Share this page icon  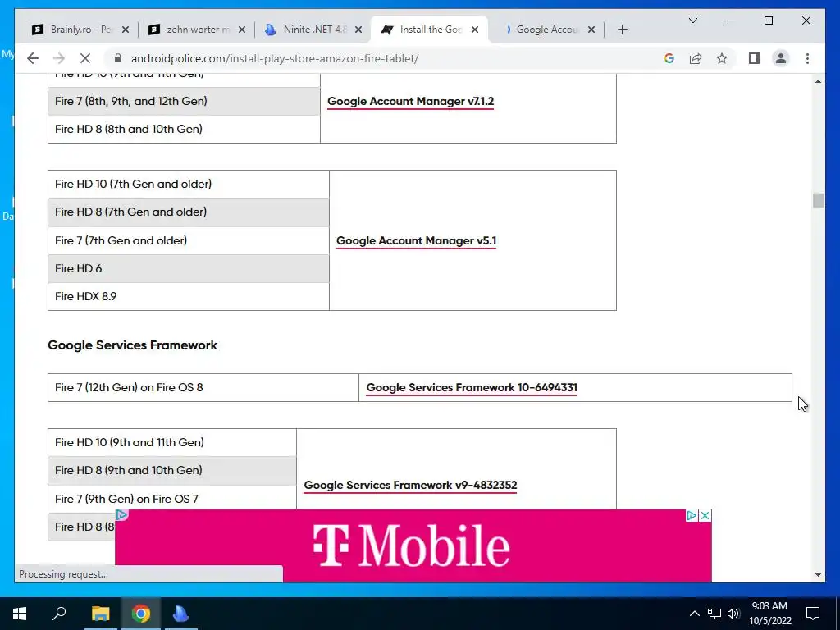pos(696,58)
